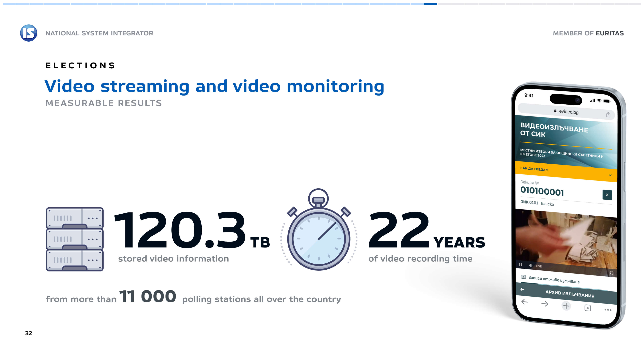
Task: Click the section number 010100001 field
Action: (x=542, y=191)
